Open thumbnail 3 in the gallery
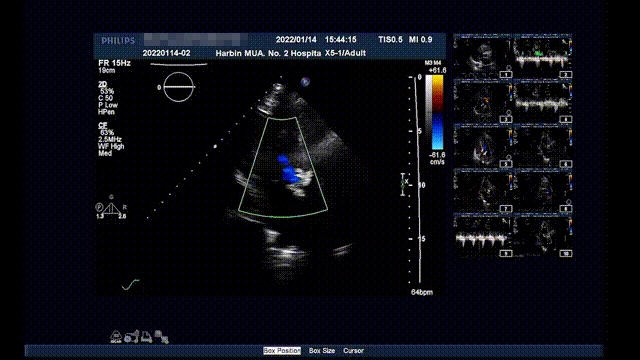The width and height of the screenshot is (640, 360). [x=483, y=101]
